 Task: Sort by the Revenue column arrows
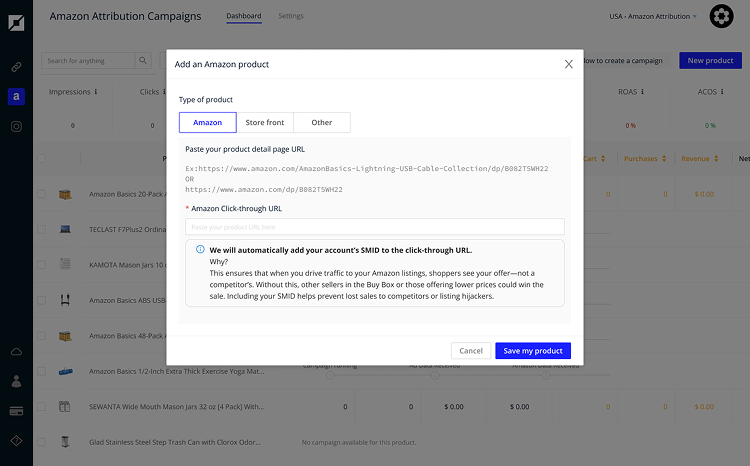[x=716, y=158]
